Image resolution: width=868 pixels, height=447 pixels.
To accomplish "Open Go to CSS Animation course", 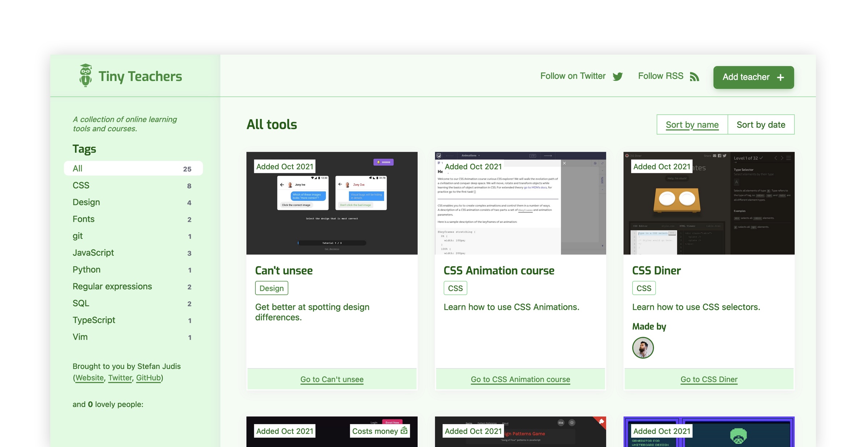I will [x=520, y=379].
